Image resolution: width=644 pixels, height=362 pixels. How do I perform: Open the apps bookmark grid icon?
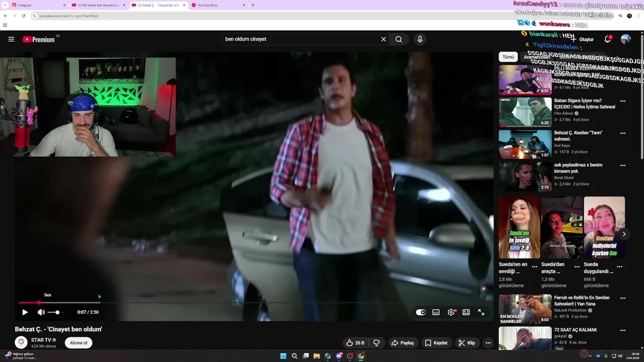[x=5, y=25]
